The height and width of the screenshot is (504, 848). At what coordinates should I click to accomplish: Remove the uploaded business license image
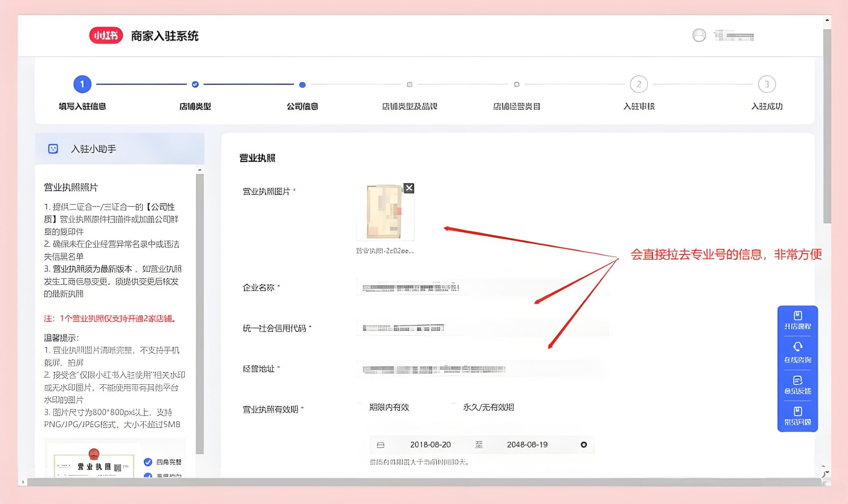[x=408, y=188]
